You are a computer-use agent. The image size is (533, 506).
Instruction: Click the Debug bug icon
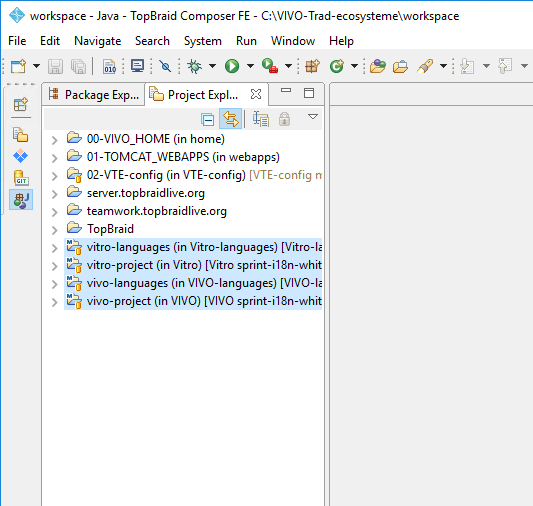pos(195,66)
